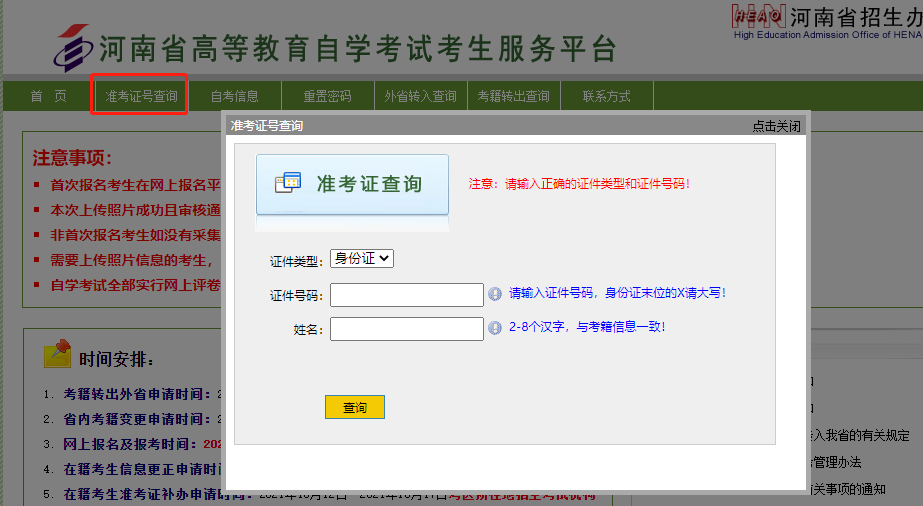Viewport: 923px width, 506px height.
Task: Click the info icon beside the 证件号码 field
Action: [495, 294]
